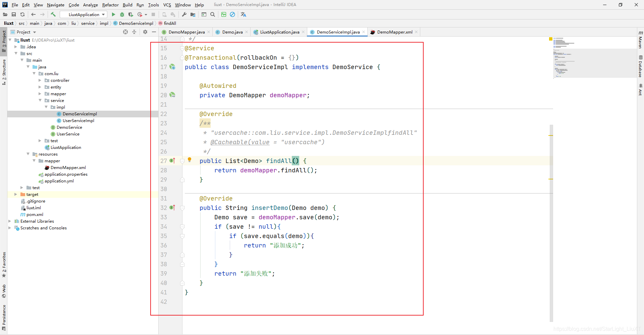Click the green monitor graph toolbar icon
The height and width of the screenshot is (335, 644).
pos(224,14)
